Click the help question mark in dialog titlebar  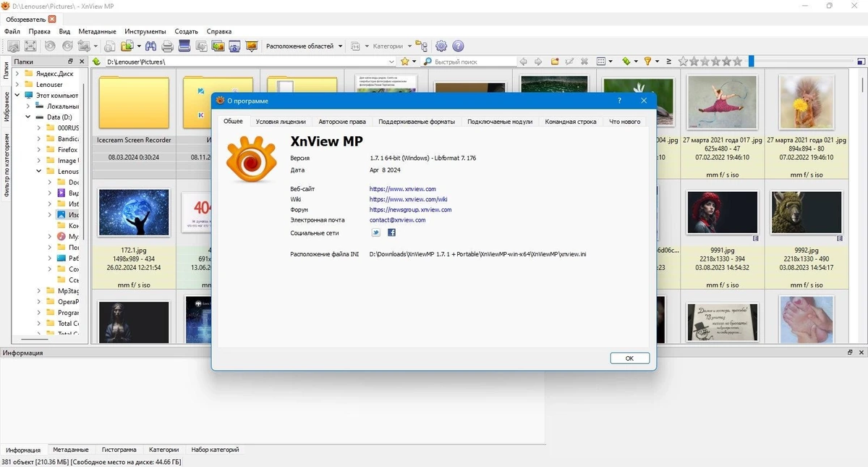620,101
